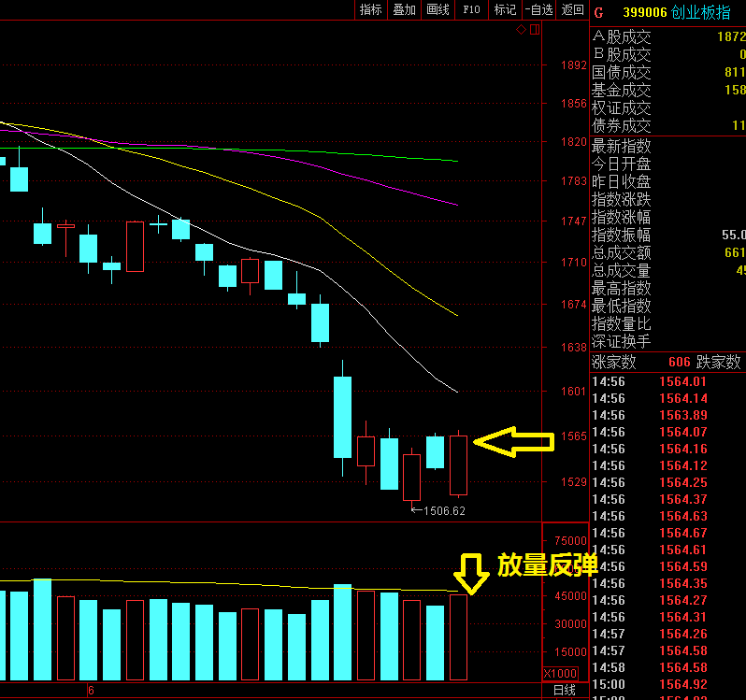Open the 叠加 overlay tool
The image size is (746, 700).
404,9
